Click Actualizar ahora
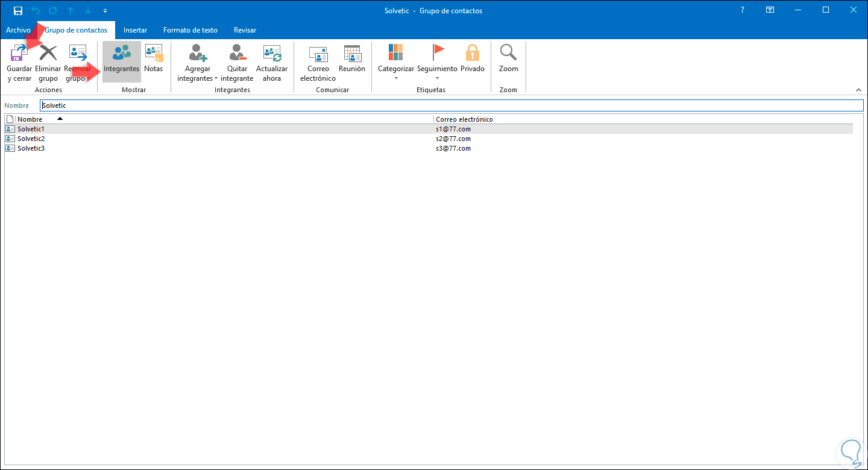 point(272,63)
